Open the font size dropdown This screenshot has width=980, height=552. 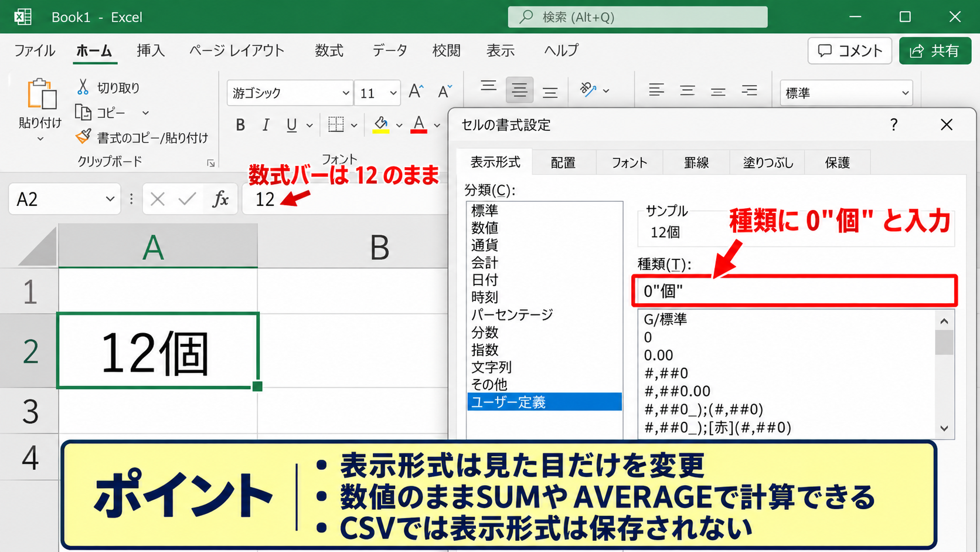coord(393,93)
